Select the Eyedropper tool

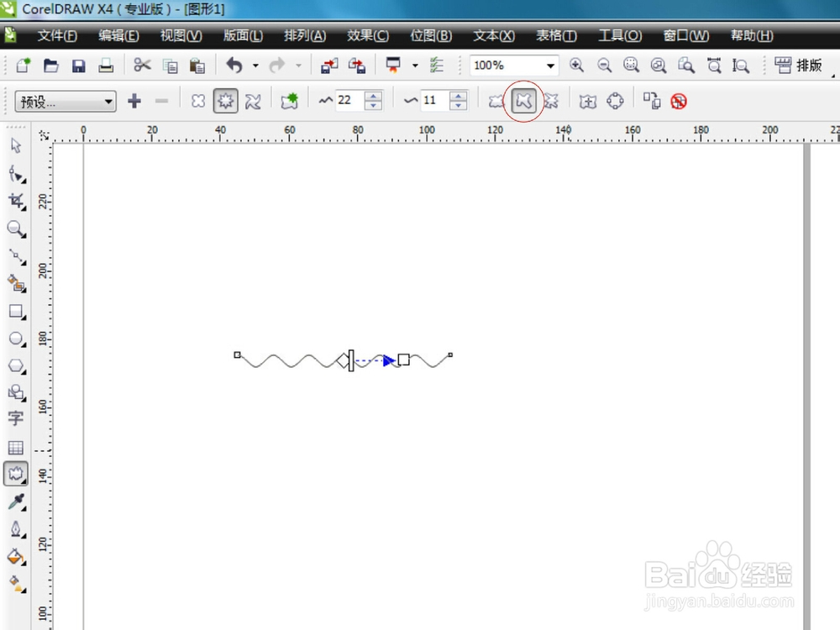click(x=16, y=502)
